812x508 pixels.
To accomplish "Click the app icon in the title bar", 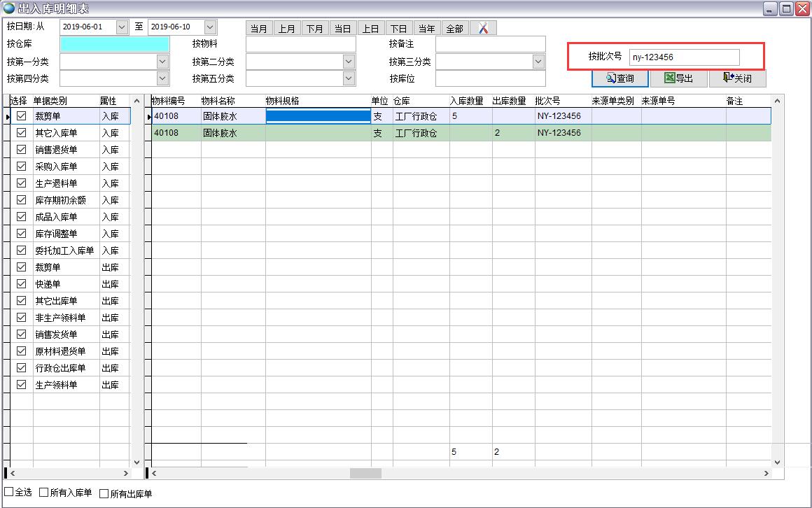I will (9, 9).
